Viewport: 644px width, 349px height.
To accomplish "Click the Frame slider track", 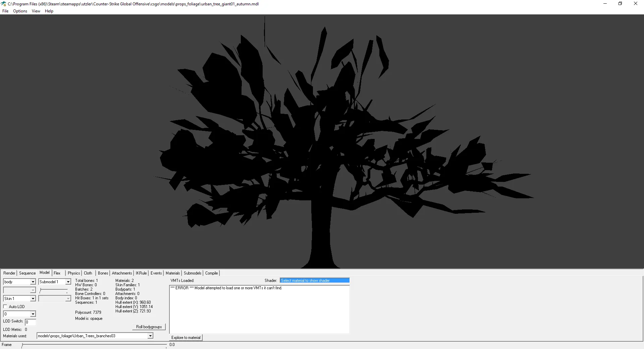I will pyautogui.click(x=94, y=345).
